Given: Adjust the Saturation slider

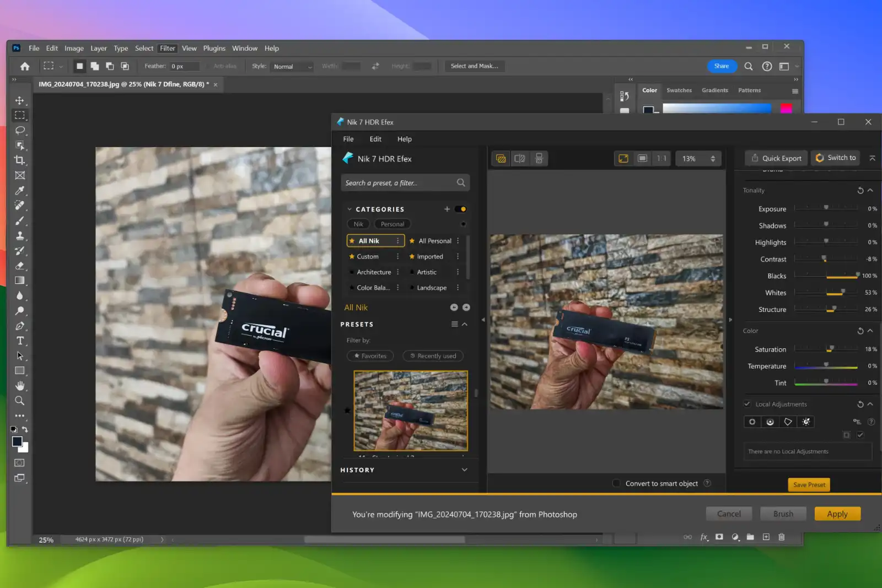Looking at the screenshot, I should click(830, 349).
